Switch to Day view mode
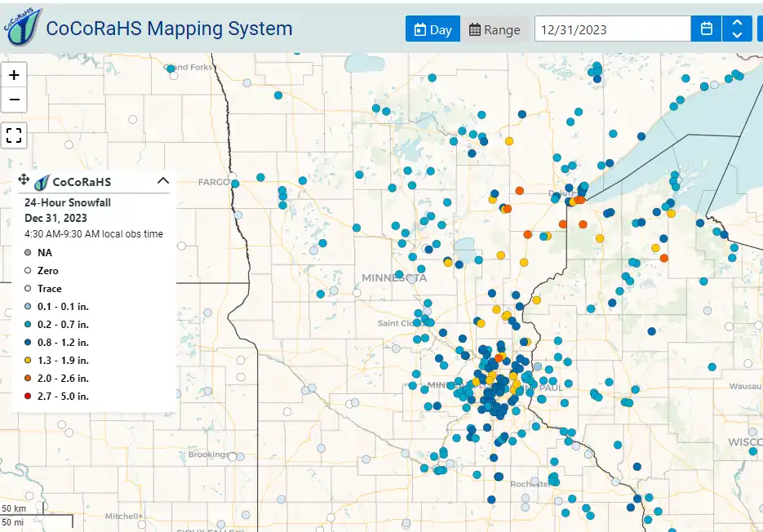This screenshot has height=532, width=763. (433, 29)
